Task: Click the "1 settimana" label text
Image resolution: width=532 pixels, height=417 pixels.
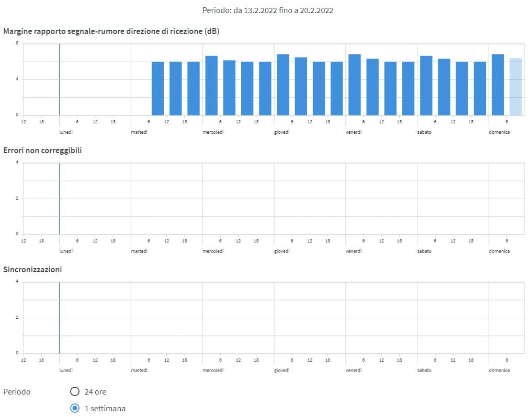Action: (105, 408)
